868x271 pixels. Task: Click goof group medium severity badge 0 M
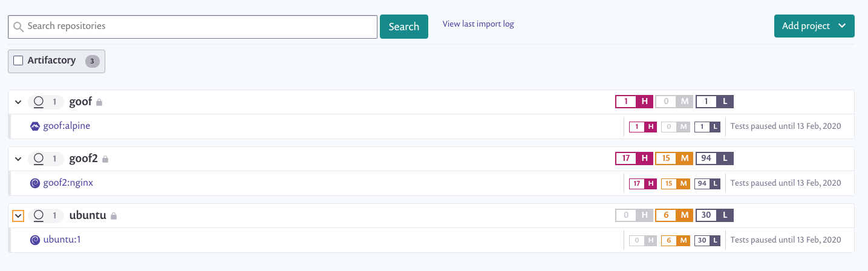pos(674,102)
